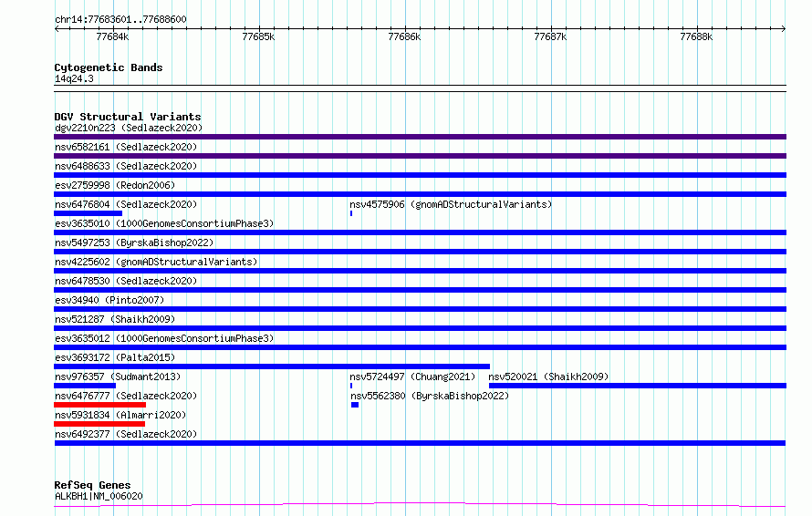Select the red nsv5931834 Almarri2020 bar
Image resolution: width=812 pixels, height=516 pixels.
99,424
